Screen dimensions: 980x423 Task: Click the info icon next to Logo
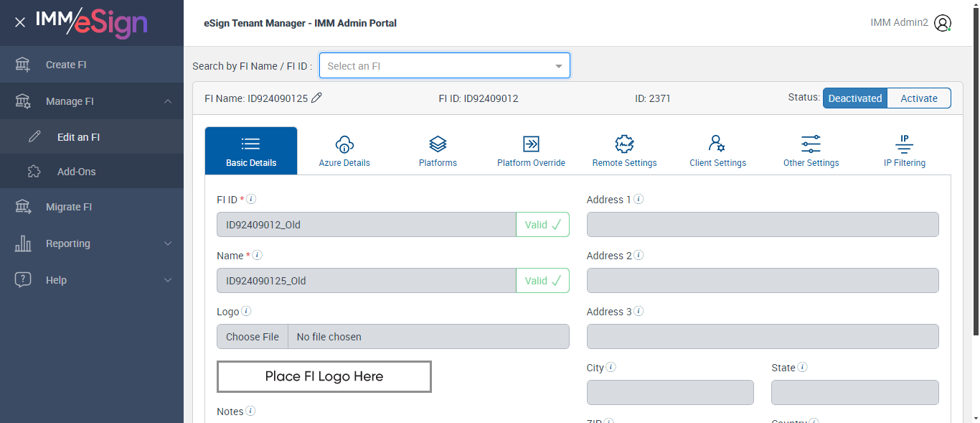(246, 312)
